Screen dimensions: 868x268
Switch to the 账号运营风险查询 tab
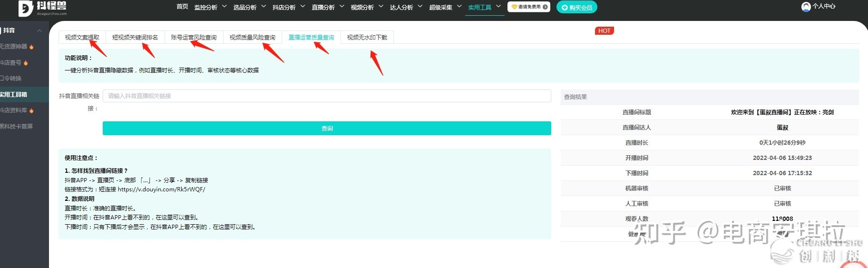(194, 38)
